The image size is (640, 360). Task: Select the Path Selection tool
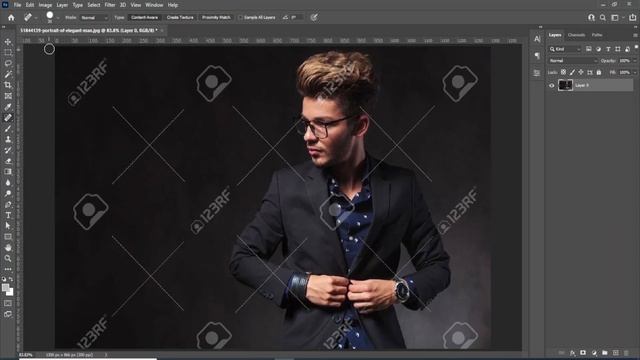8,226
